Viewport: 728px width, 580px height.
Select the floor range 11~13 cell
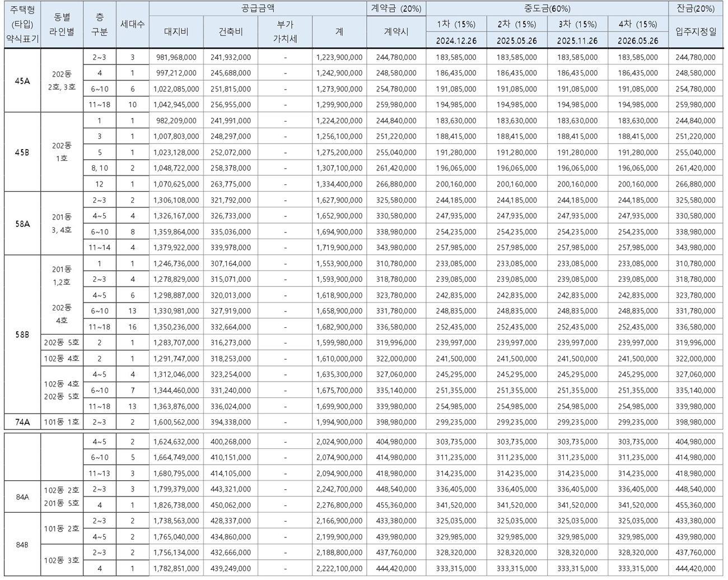[x=99, y=473]
